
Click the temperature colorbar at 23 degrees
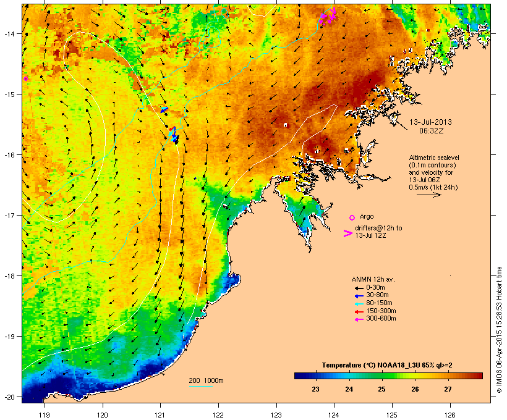pyautogui.click(x=315, y=376)
